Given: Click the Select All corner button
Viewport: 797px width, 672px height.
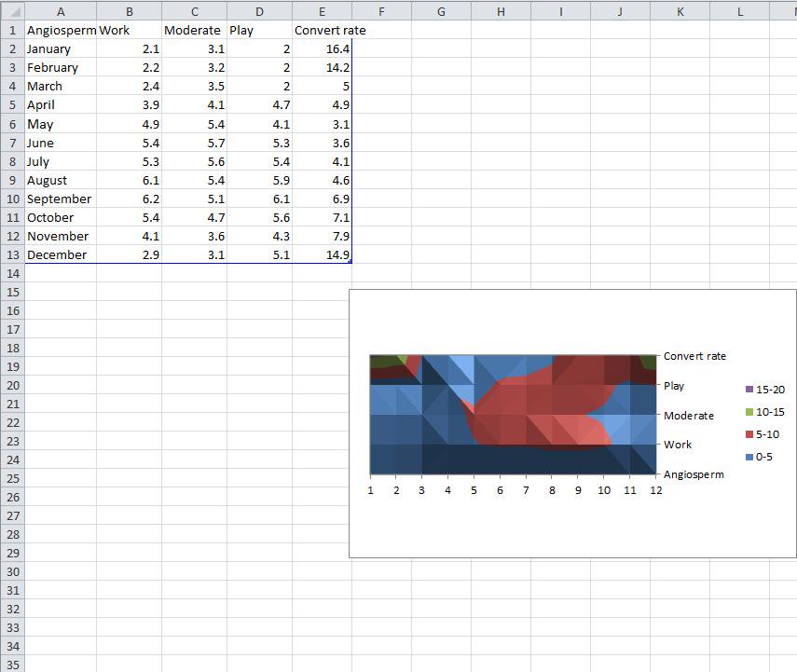Looking at the screenshot, I should [x=12, y=10].
